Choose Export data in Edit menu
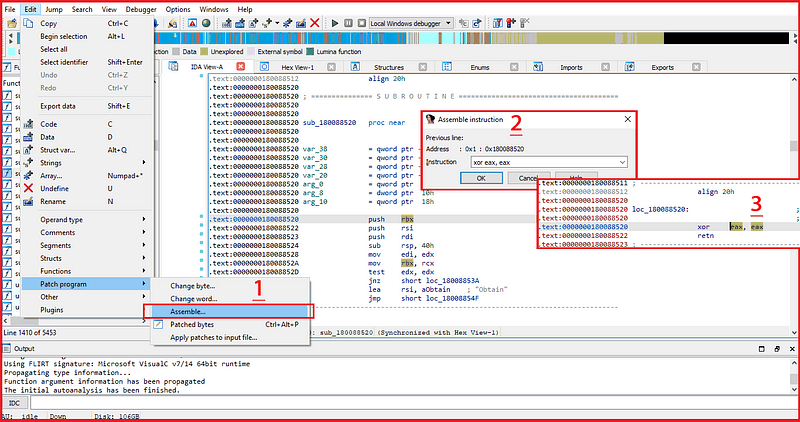 [87, 106]
